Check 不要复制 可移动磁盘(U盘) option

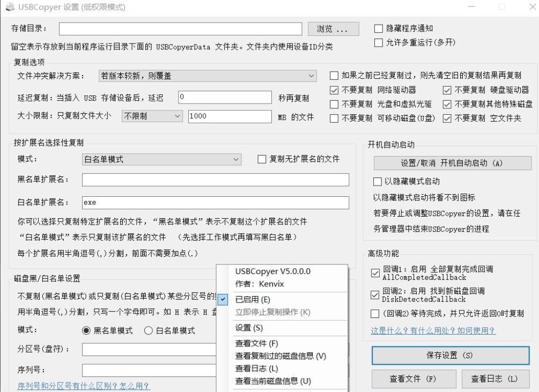[334, 119]
